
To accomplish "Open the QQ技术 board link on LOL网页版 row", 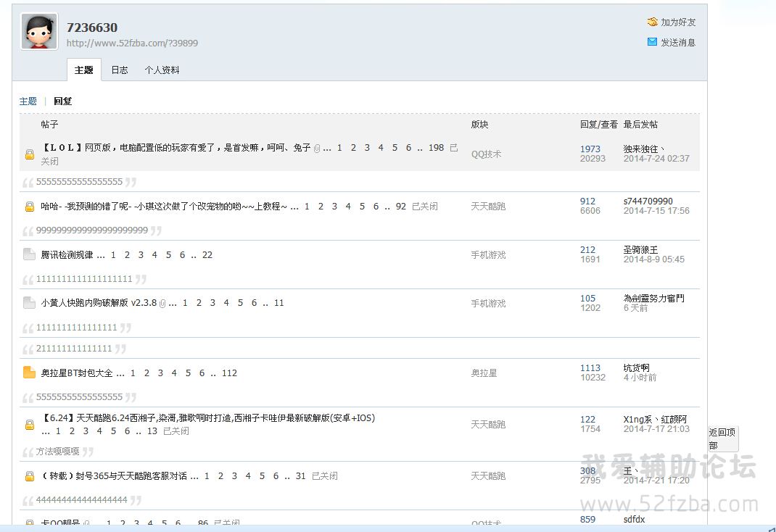I will click(x=486, y=154).
